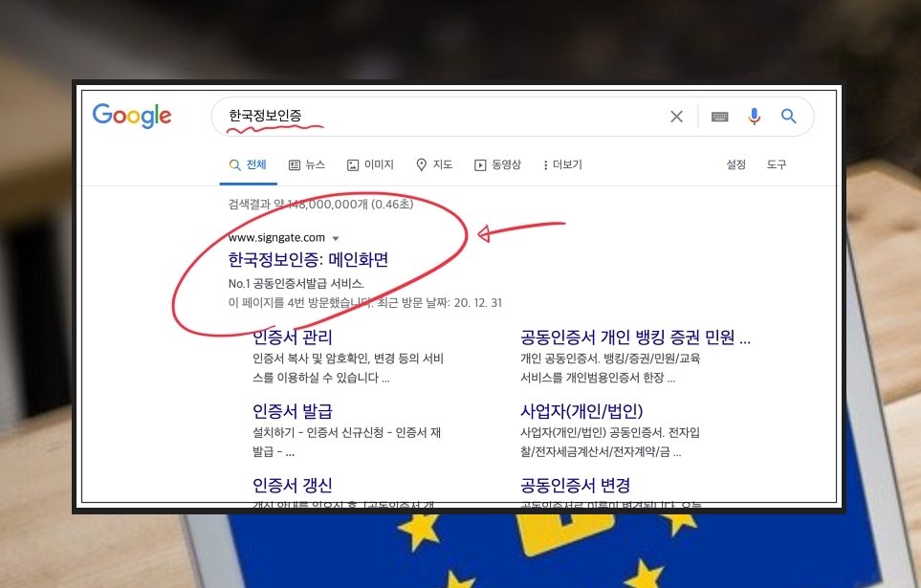
Task: Open the 인증서 관리 sitelink
Action: (293, 338)
